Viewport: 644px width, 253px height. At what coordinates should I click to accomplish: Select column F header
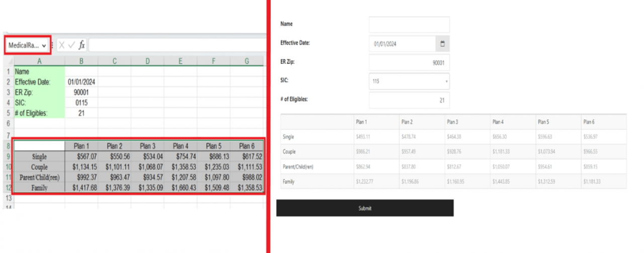(x=214, y=61)
